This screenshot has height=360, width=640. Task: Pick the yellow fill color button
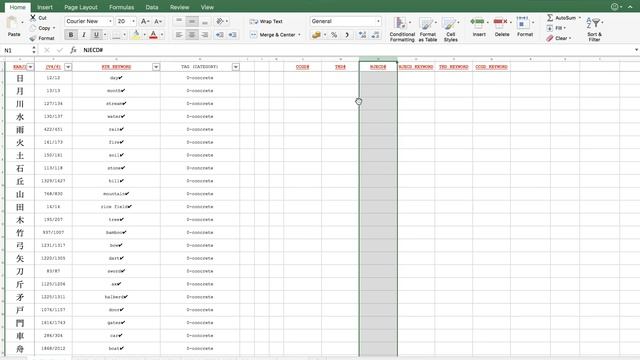pos(136,35)
